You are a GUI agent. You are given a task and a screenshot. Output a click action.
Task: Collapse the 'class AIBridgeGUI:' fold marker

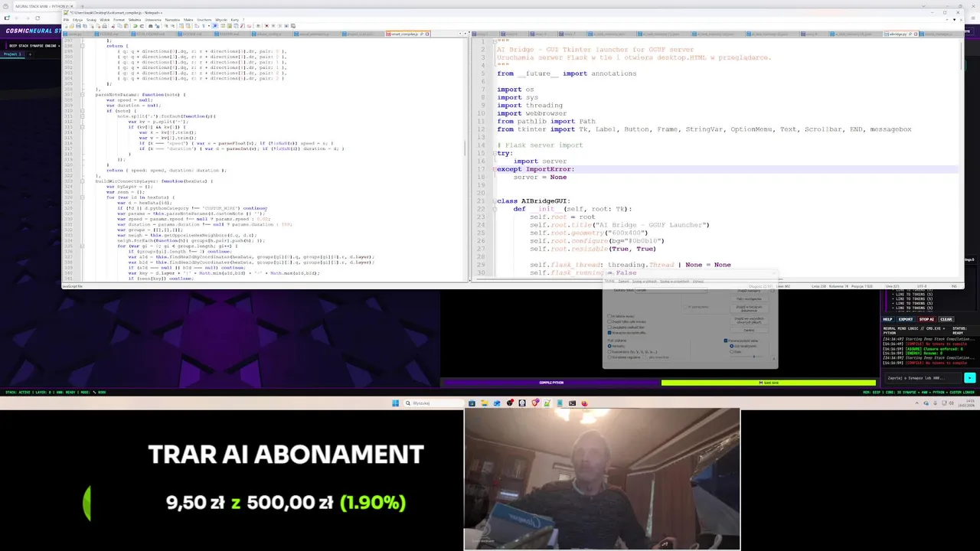[495, 201]
